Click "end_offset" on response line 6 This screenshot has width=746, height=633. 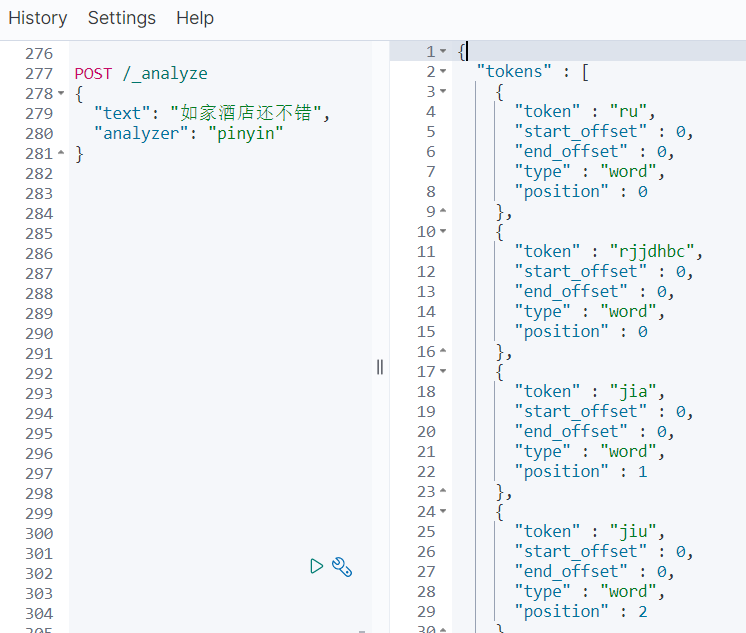click(571, 151)
